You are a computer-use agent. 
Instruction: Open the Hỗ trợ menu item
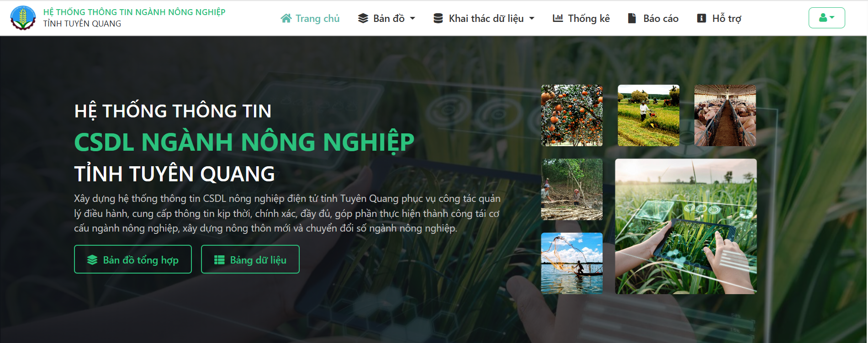pyautogui.click(x=719, y=18)
